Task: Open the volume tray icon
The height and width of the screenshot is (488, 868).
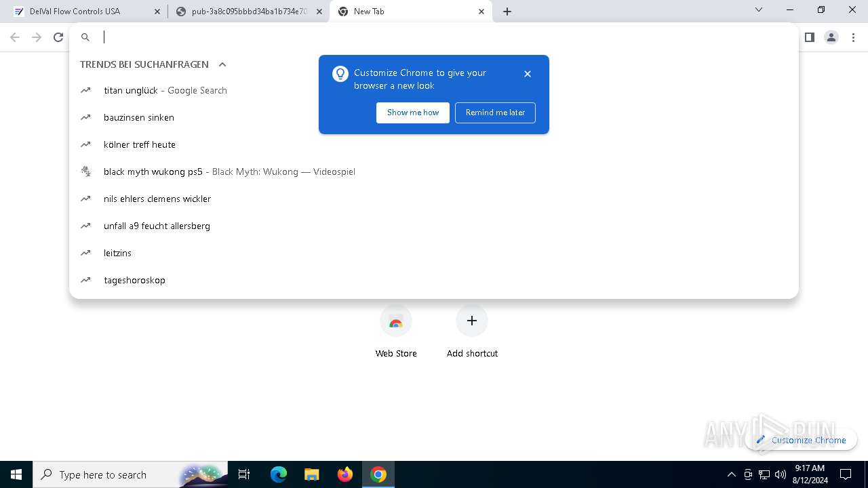Action: pyautogui.click(x=781, y=474)
